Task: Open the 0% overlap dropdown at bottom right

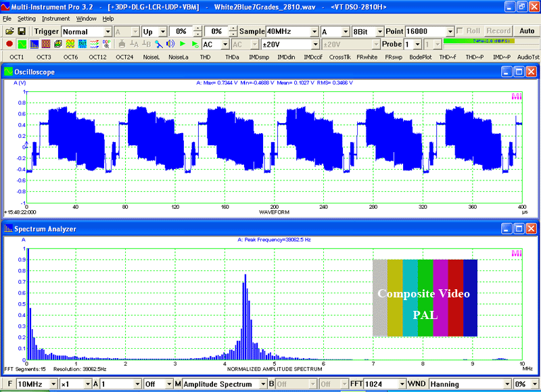Action: coord(534,384)
